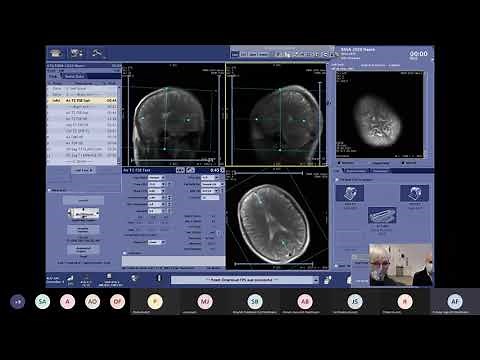Image resolution: width=480 pixels, height=360 pixels.
Task: Select the sagittal brain localizer viewport
Action: click(x=276, y=114)
